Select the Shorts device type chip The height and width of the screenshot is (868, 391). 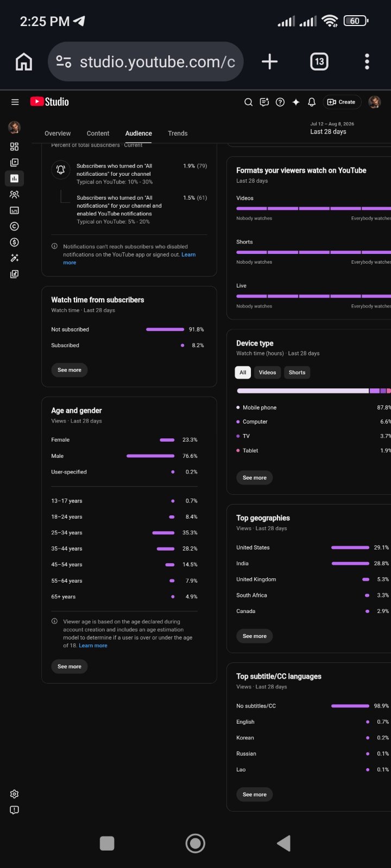click(297, 372)
